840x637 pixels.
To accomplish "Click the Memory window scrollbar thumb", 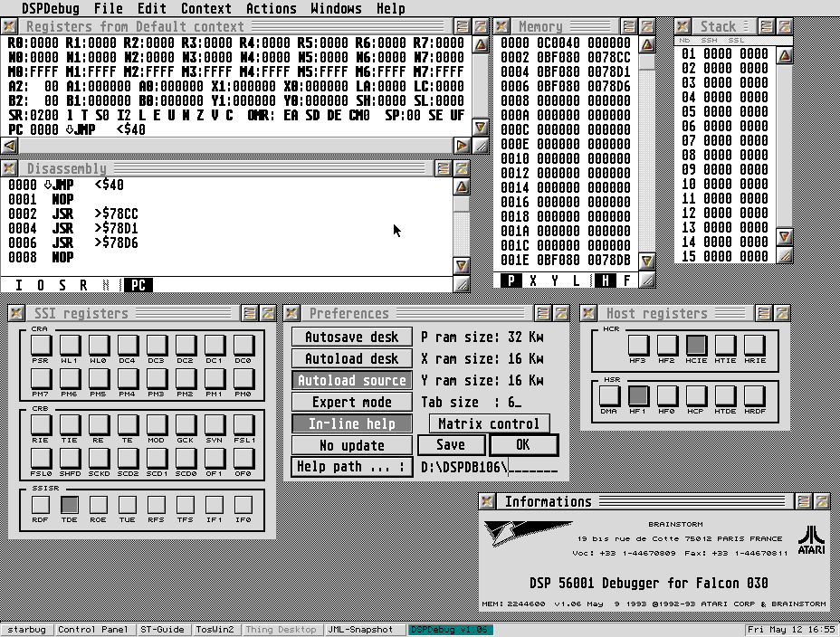I will [647, 62].
